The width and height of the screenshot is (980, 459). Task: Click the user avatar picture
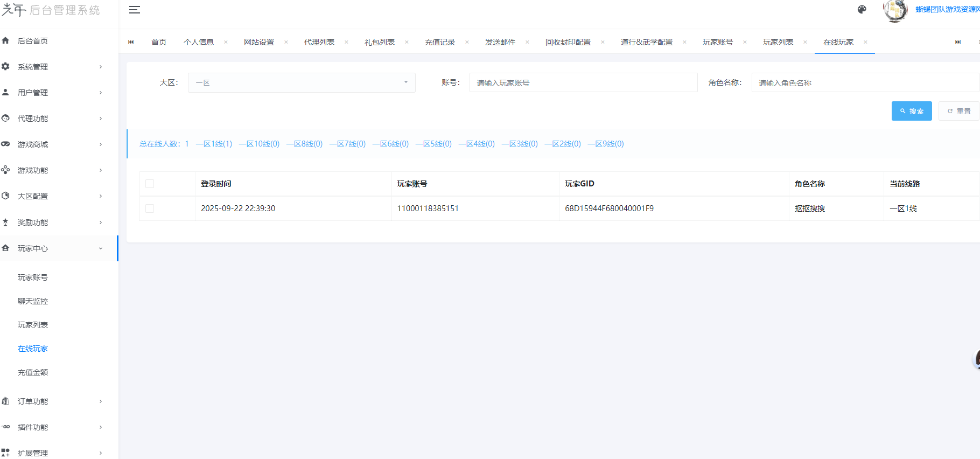895,10
